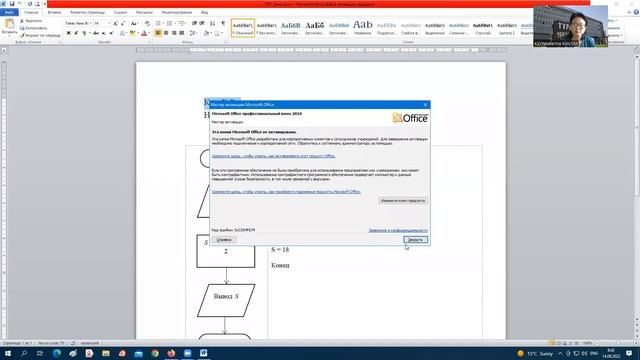Viewport: 640px width, 360px height.
Task: Open taskbar search magnifier
Action: (24, 353)
